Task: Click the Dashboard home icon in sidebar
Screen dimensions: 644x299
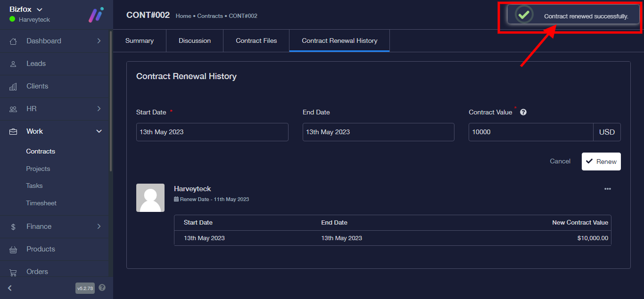Action: (13, 41)
